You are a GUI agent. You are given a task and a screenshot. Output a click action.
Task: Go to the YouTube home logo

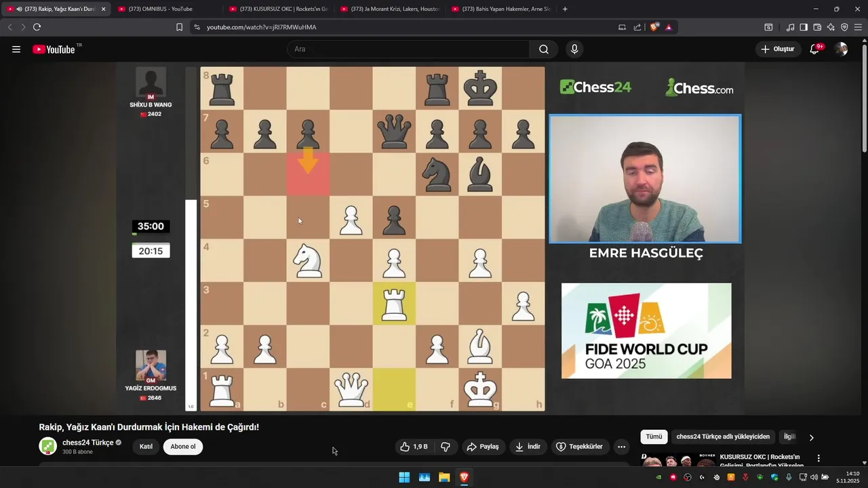(54, 49)
